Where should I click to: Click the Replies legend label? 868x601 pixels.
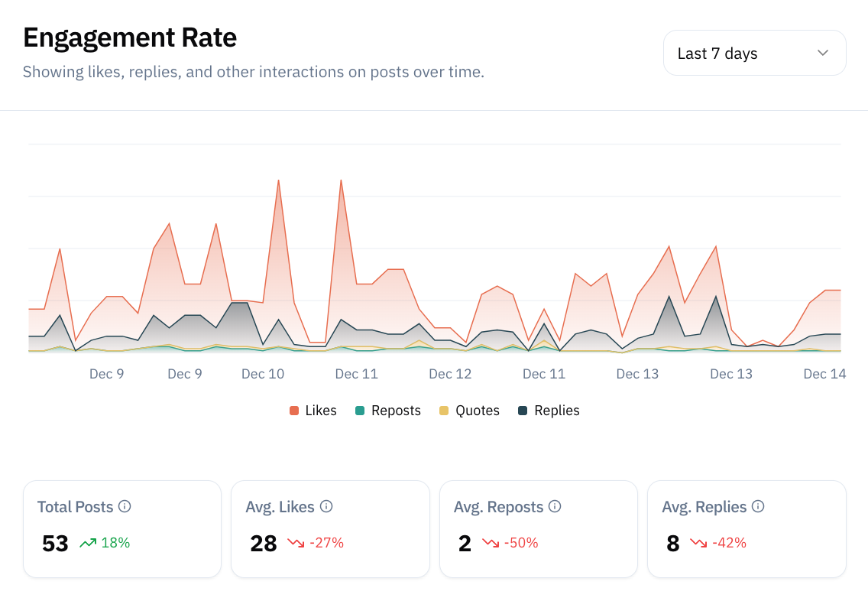pos(558,411)
